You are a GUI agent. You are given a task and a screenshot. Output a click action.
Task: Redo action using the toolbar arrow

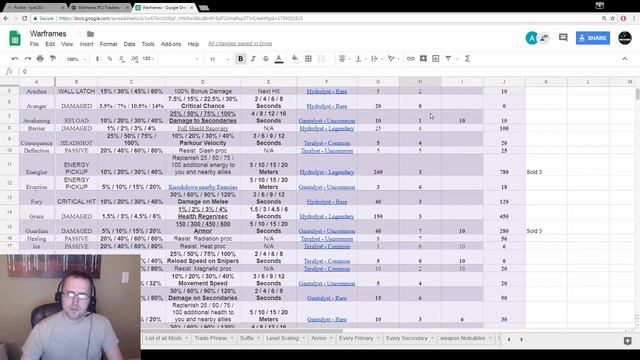(27, 59)
